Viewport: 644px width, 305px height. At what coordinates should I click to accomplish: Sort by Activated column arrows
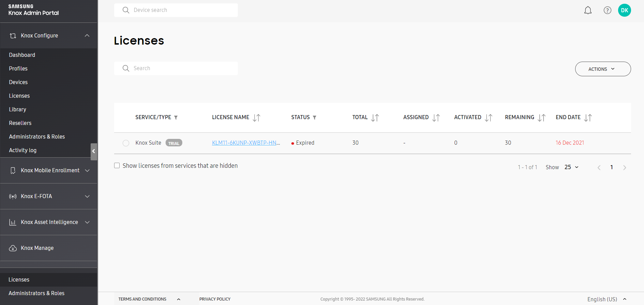tap(489, 118)
